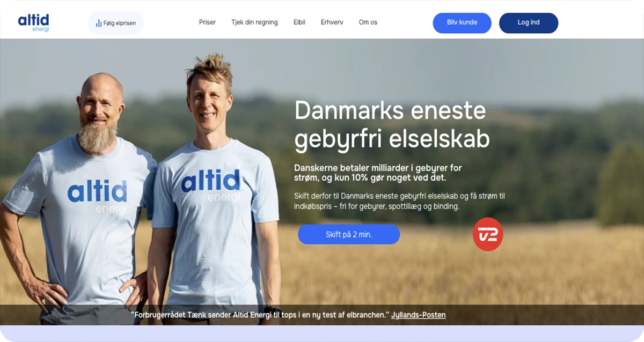Click the Altid Energi logo on right man's shirt
Image resolution: width=644 pixels, height=342 pixels.
point(211,186)
